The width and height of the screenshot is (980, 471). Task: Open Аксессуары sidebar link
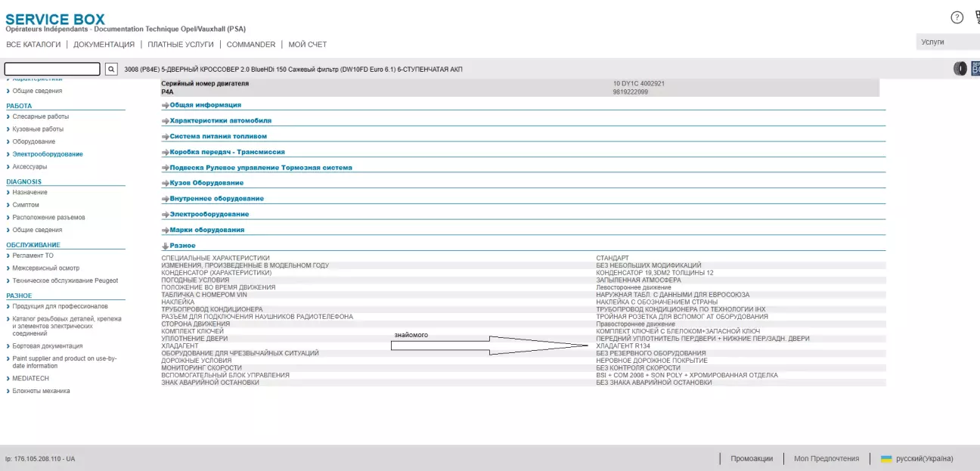tap(29, 166)
